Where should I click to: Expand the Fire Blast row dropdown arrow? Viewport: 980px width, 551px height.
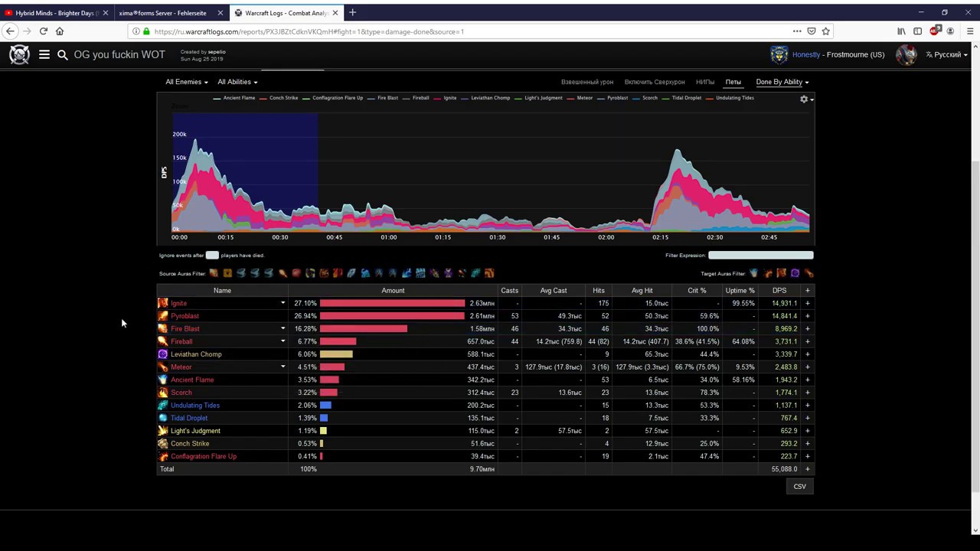(x=283, y=329)
